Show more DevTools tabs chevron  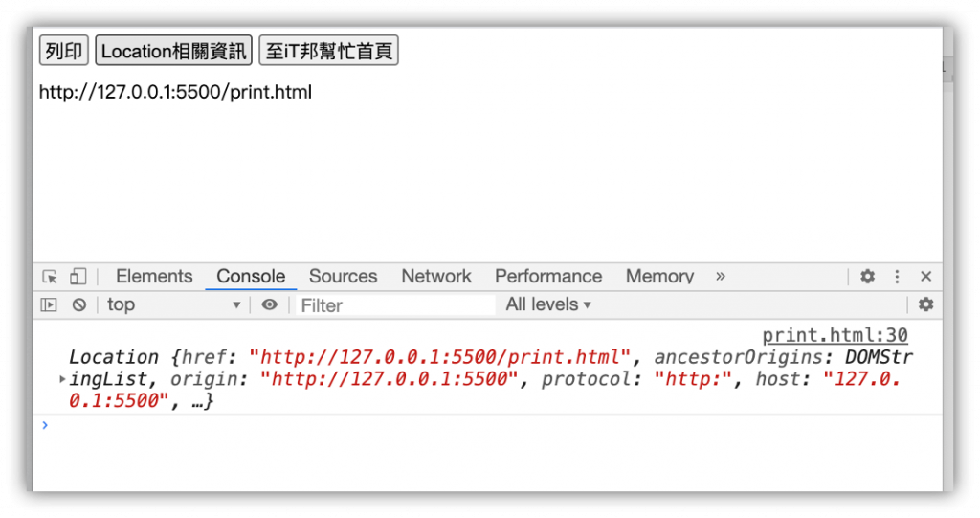(x=720, y=276)
